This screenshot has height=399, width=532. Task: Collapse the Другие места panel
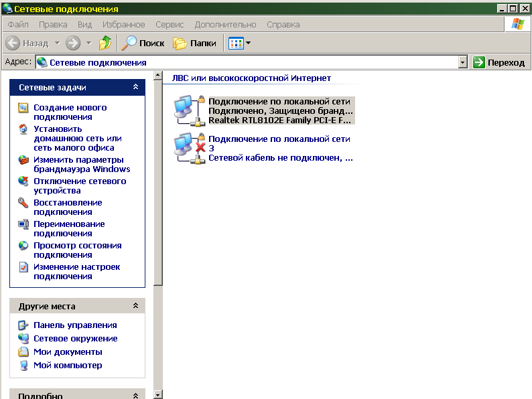click(135, 306)
